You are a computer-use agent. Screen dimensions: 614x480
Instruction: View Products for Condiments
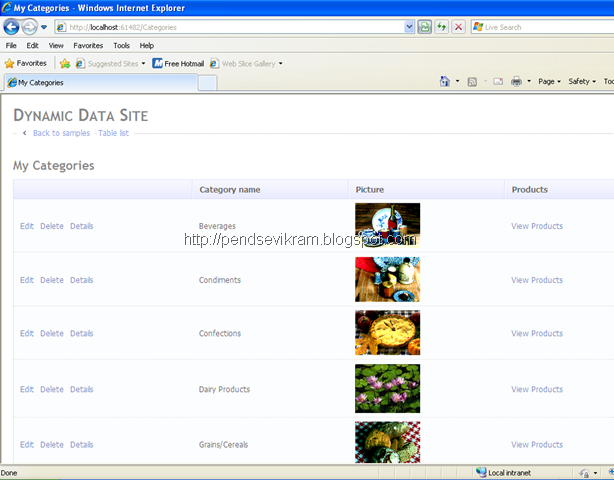point(537,280)
